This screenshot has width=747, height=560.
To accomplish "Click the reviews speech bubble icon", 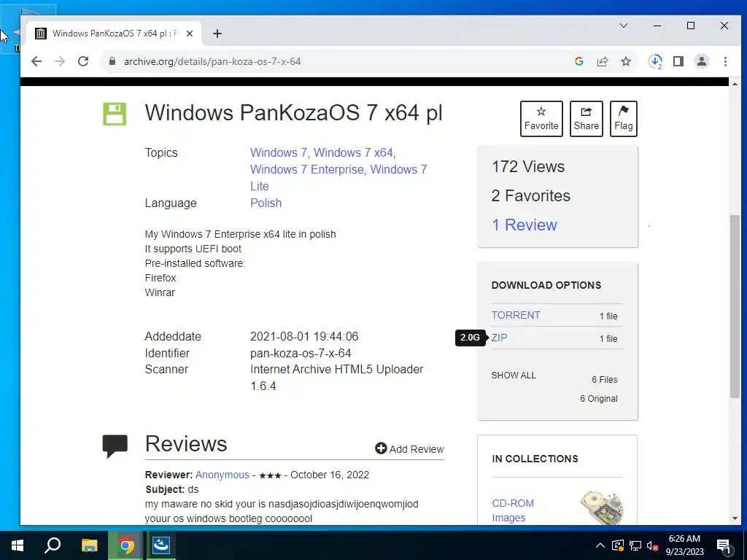I will (115, 446).
